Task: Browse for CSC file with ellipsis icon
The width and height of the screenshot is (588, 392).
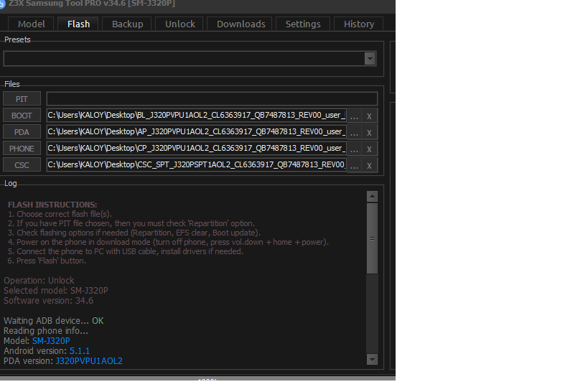Action: pos(354,165)
